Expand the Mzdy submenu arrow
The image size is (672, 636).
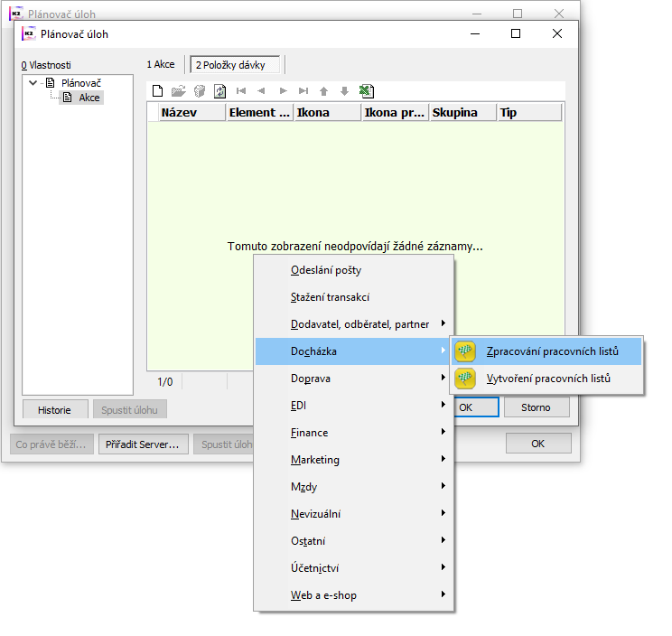[443, 485]
